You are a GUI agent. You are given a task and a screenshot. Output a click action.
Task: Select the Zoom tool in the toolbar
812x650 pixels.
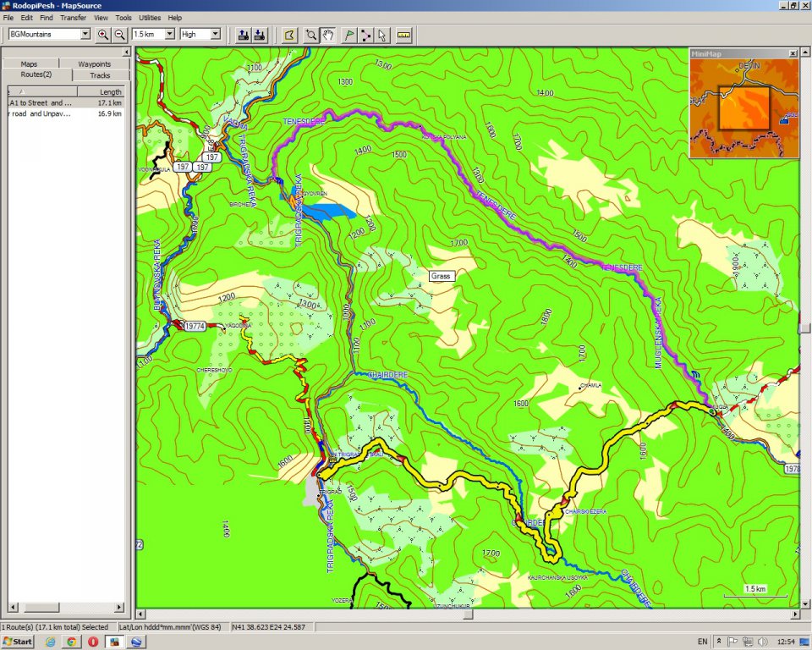[311, 35]
